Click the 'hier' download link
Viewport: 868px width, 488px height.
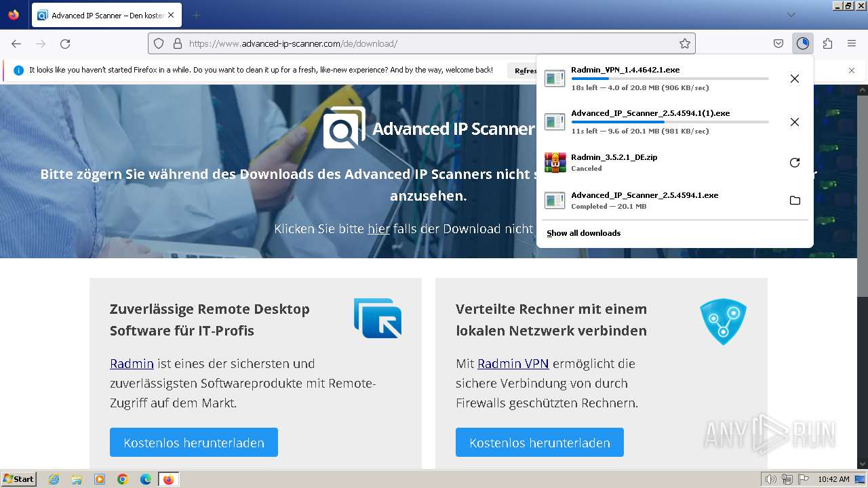pos(378,229)
